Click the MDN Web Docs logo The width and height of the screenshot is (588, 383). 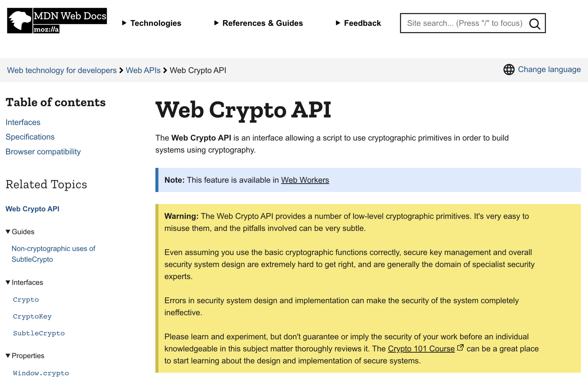tap(57, 20)
